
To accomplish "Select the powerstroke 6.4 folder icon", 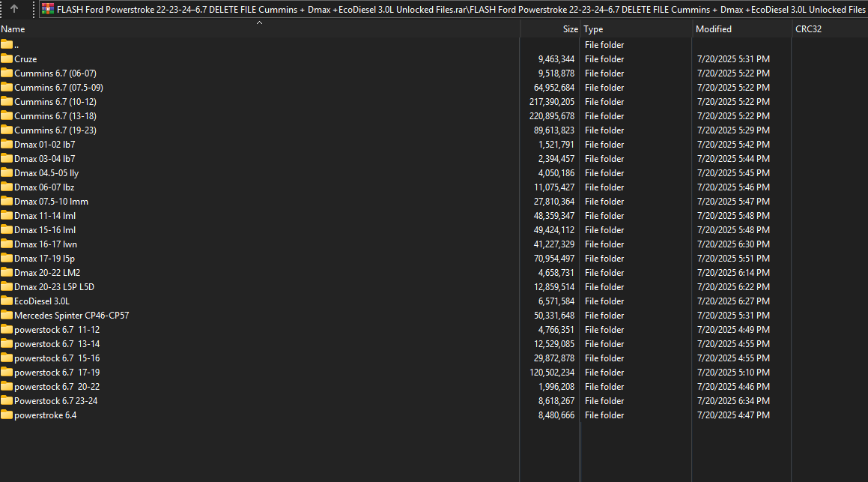I will tap(7, 415).
